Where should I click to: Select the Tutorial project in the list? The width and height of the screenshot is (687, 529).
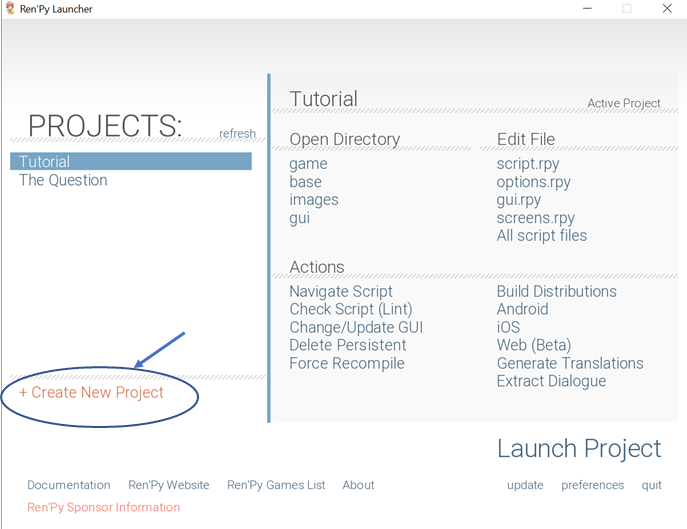click(131, 161)
